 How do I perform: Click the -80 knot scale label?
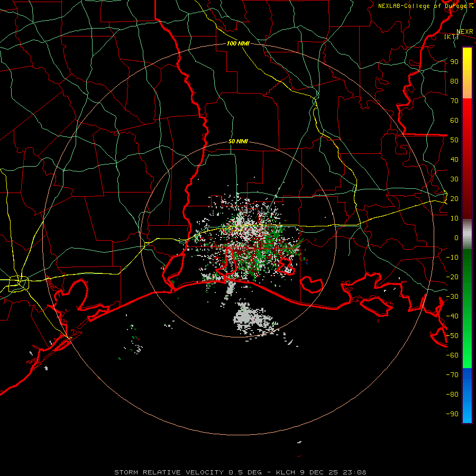click(452, 395)
